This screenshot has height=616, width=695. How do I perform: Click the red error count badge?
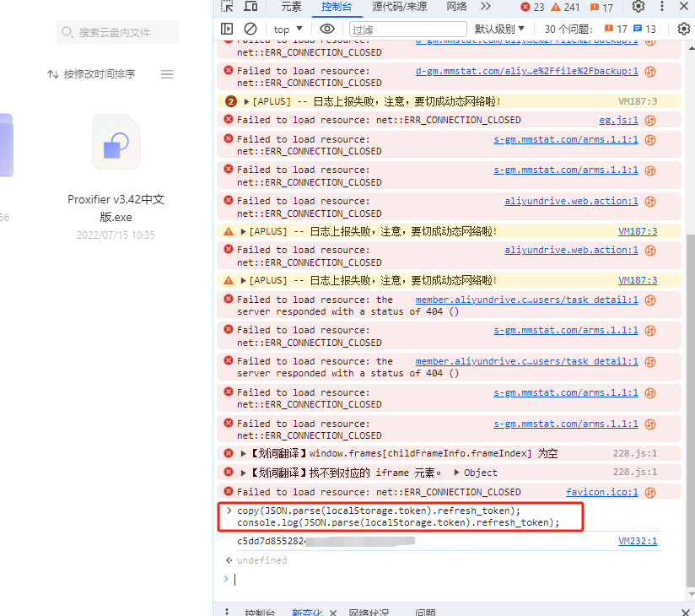coord(533,7)
